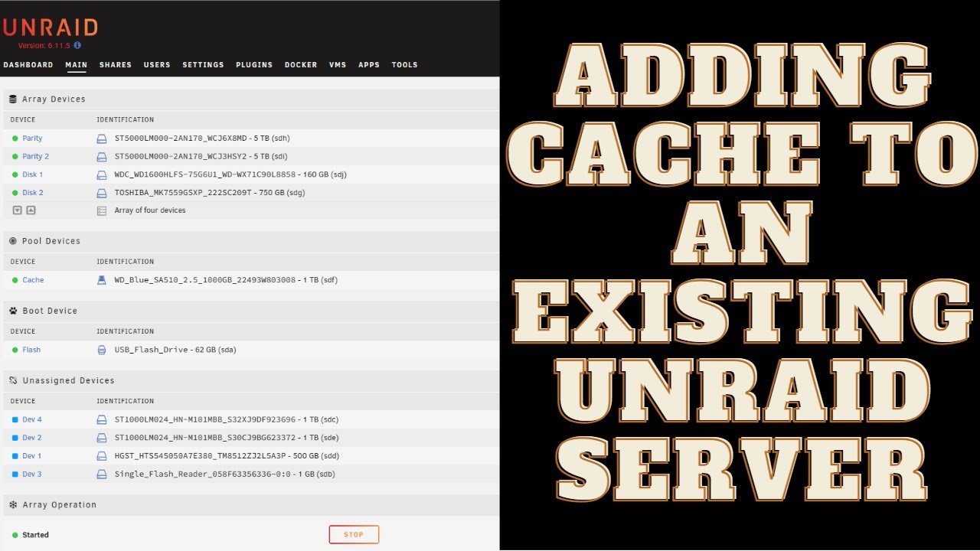The width and height of the screenshot is (980, 551).
Task: Click the Array Operation snowflake icon
Action: tap(13, 505)
